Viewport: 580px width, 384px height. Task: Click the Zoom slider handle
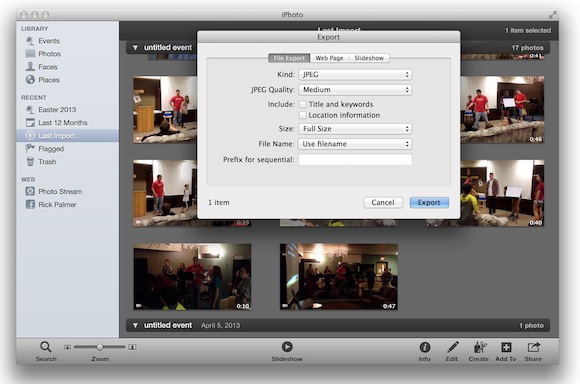tap(100, 347)
